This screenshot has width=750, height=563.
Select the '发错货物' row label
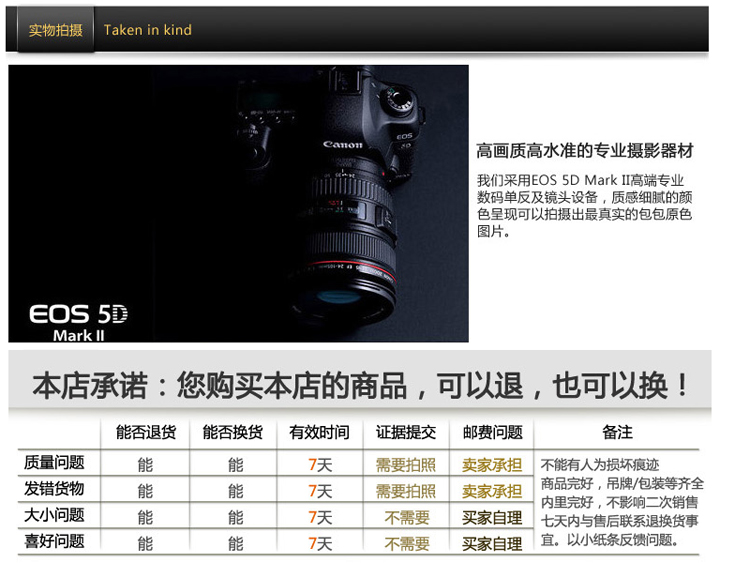54,489
